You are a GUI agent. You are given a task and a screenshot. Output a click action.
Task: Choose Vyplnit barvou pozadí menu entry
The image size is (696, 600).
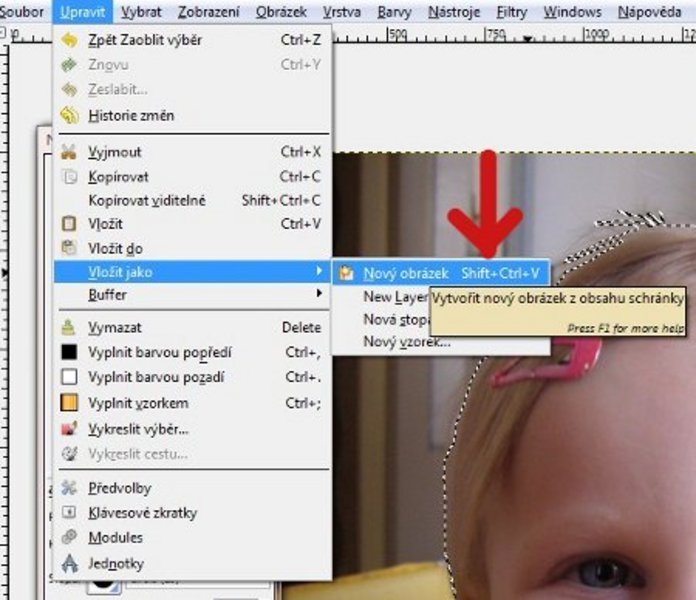[192, 377]
